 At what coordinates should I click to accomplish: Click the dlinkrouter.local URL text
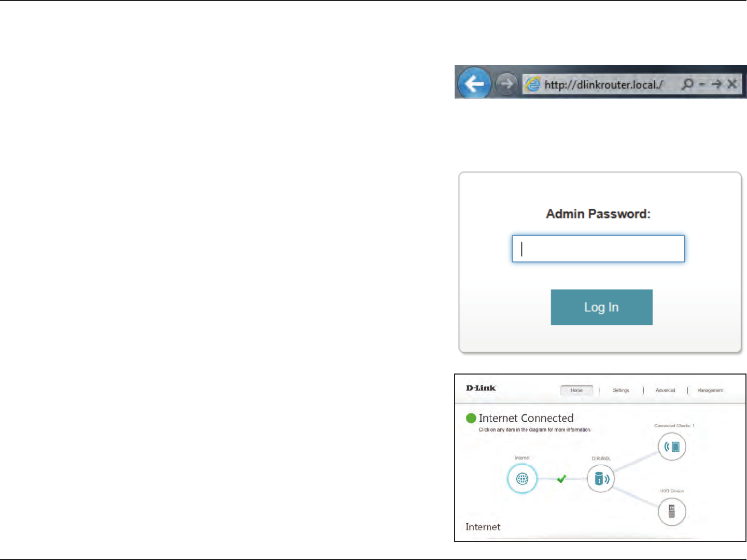(603, 84)
